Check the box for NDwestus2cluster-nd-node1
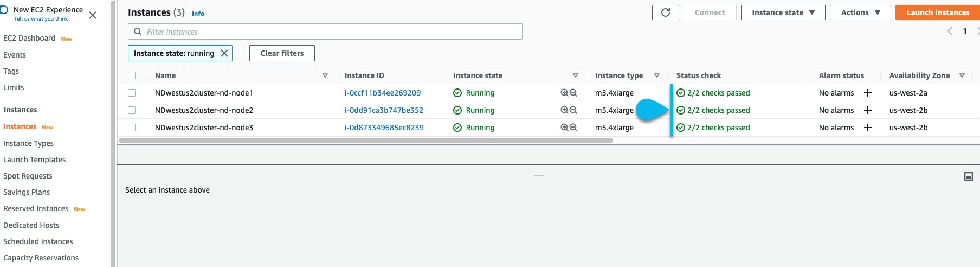The image size is (980, 267). pos(132,93)
